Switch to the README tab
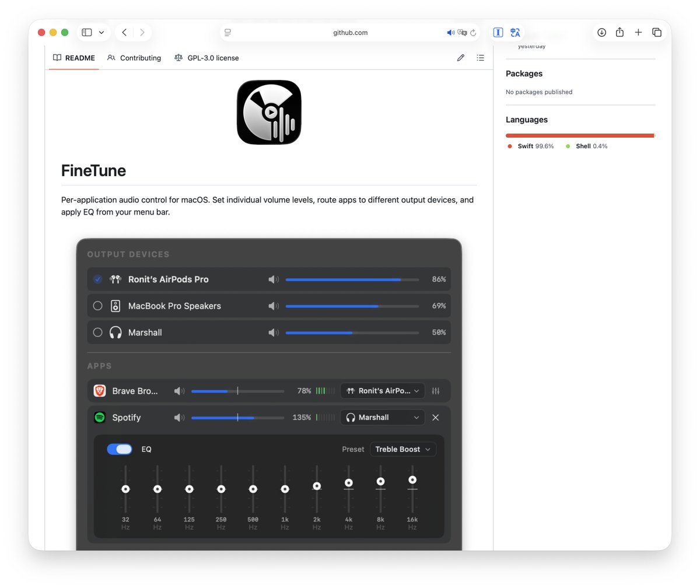This screenshot has width=700, height=588. click(74, 58)
